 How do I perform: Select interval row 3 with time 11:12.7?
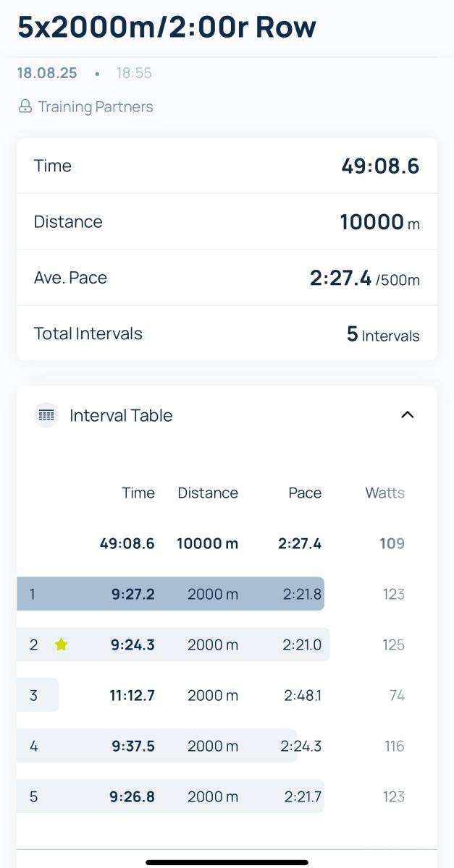227,695
